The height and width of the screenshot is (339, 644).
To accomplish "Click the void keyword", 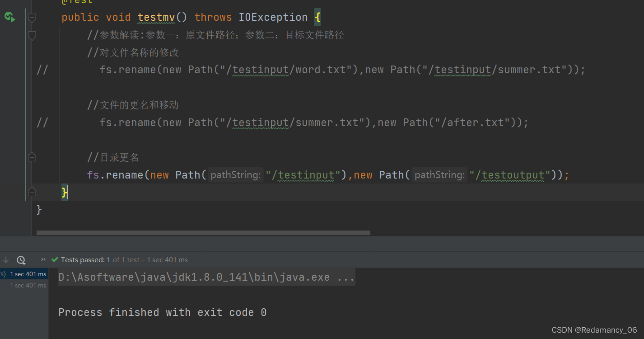I will 118,18.
